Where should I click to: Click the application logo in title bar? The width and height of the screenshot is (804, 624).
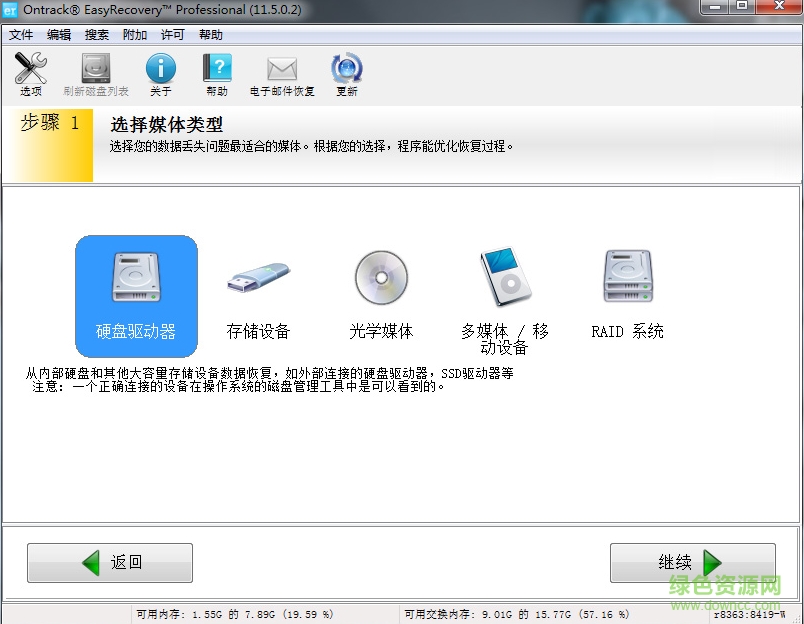click(10, 9)
